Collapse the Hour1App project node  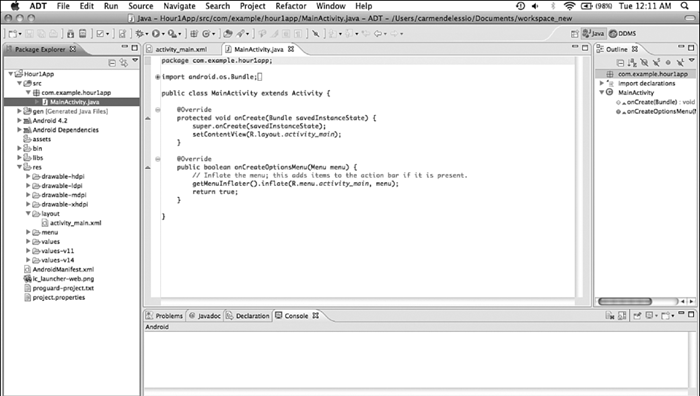click(11, 74)
